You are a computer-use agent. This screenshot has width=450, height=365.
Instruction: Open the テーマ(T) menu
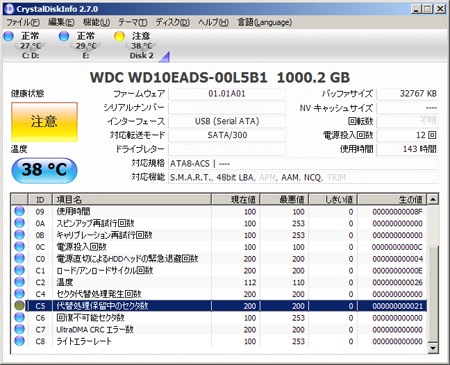click(x=133, y=22)
